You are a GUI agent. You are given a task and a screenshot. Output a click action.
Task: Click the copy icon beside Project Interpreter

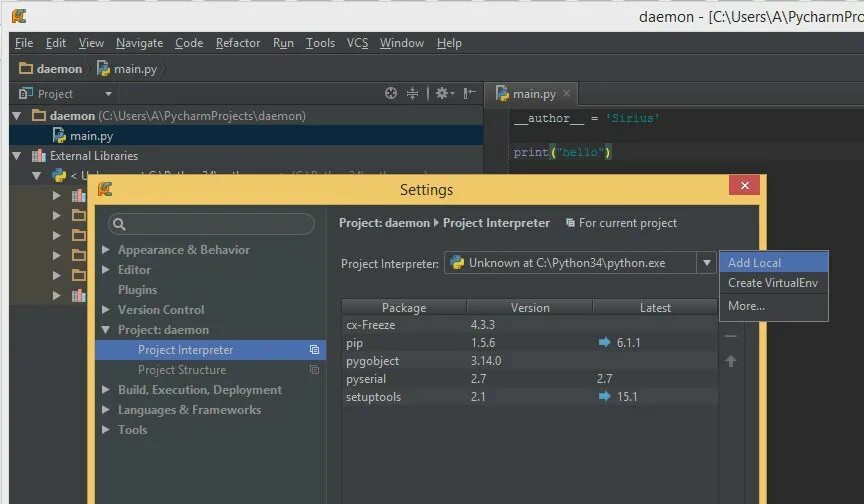[x=314, y=350]
